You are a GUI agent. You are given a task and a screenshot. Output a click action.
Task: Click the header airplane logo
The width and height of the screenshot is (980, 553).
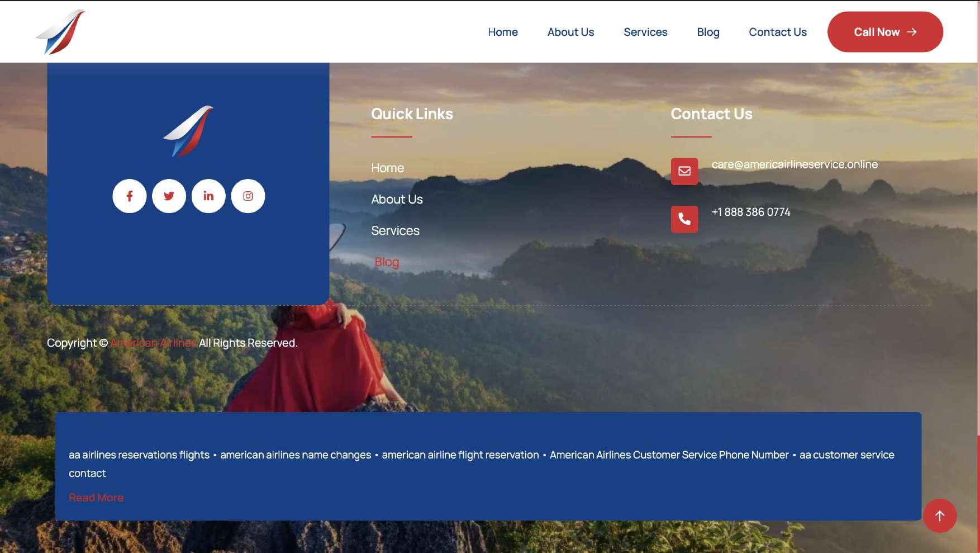click(x=60, y=32)
